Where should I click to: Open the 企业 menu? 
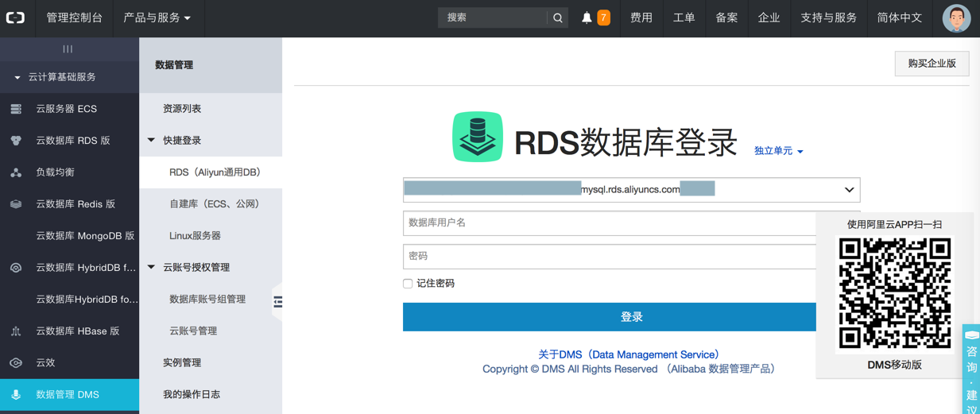tap(769, 17)
